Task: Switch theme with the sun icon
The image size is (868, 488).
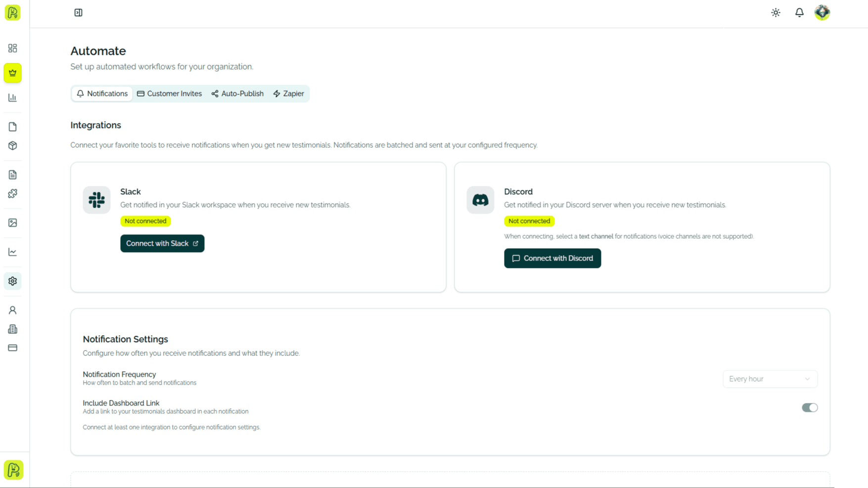Action: (x=776, y=13)
